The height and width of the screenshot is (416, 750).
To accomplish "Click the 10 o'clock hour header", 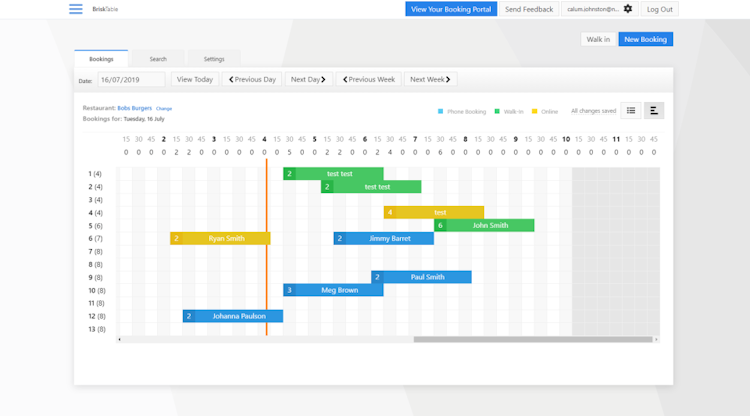I will click(566, 139).
